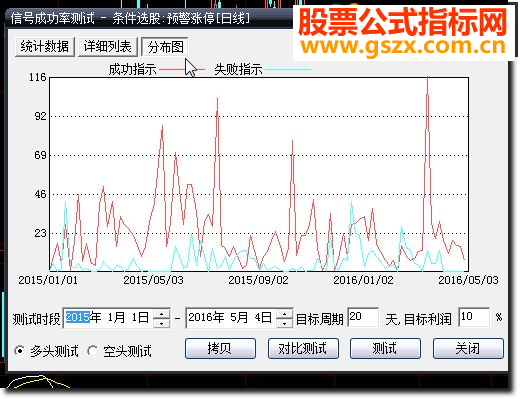Click the 目标周期 days input showing 20
Screen dimensions: 520x399
[x=363, y=317]
